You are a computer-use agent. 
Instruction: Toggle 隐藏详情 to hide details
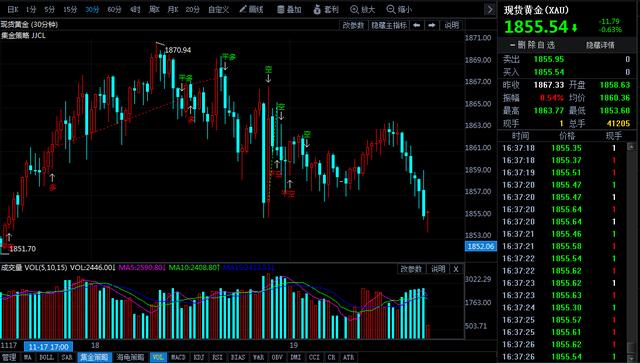click(x=600, y=45)
